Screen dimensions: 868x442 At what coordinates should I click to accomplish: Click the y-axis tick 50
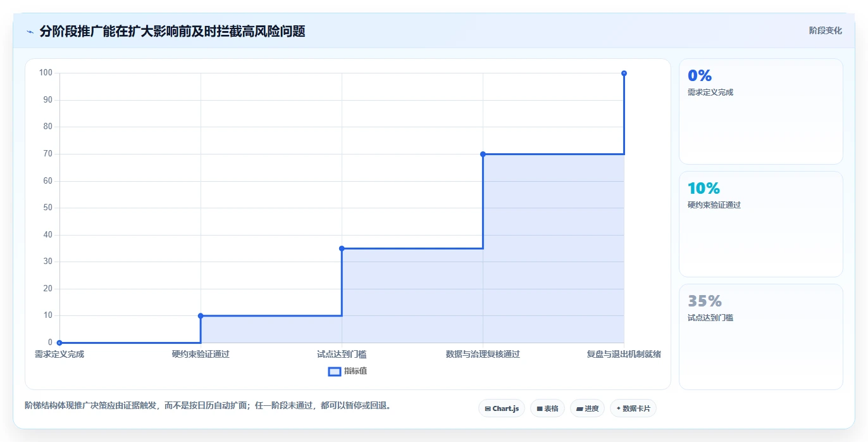(x=47, y=208)
